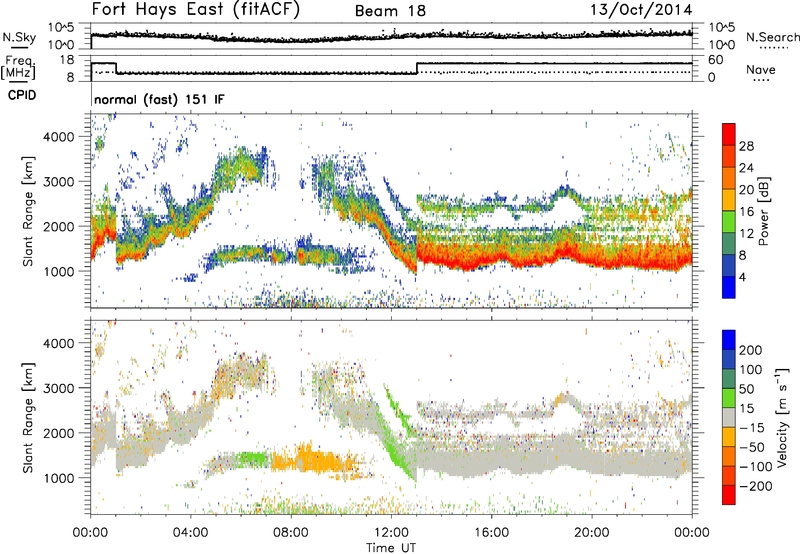The height and width of the screenshot is (554, 800).
Task: Click the Power [dB] colorbar title
Action: [764, 211]
